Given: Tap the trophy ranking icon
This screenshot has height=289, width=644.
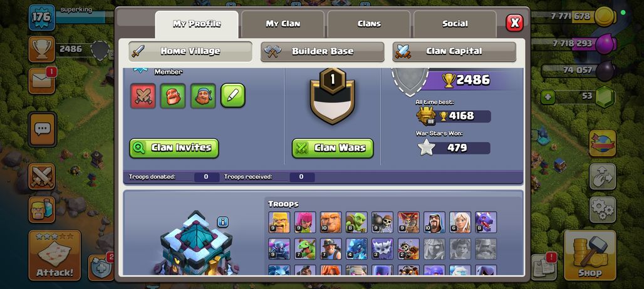Looking at the screenshot, I should [42, 49].
